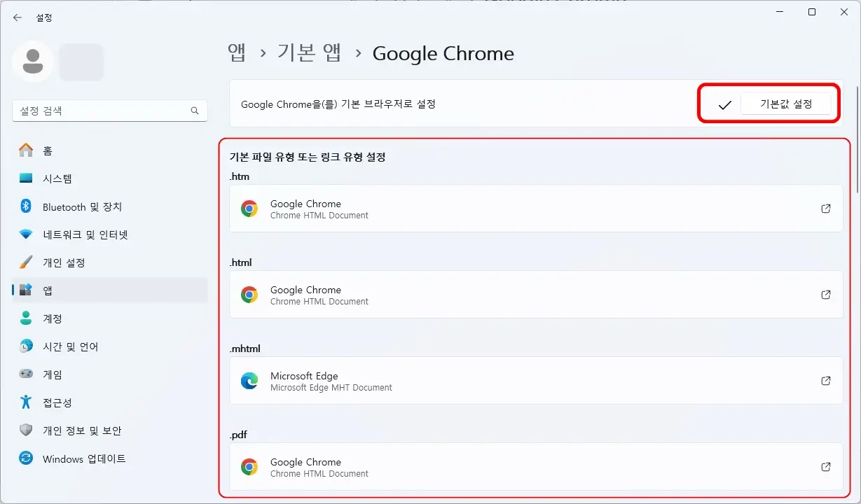Change the .mhtml default app (Microsoft Edge)
Viewport: 861px width, 504px height.
(x=536, y=381)
